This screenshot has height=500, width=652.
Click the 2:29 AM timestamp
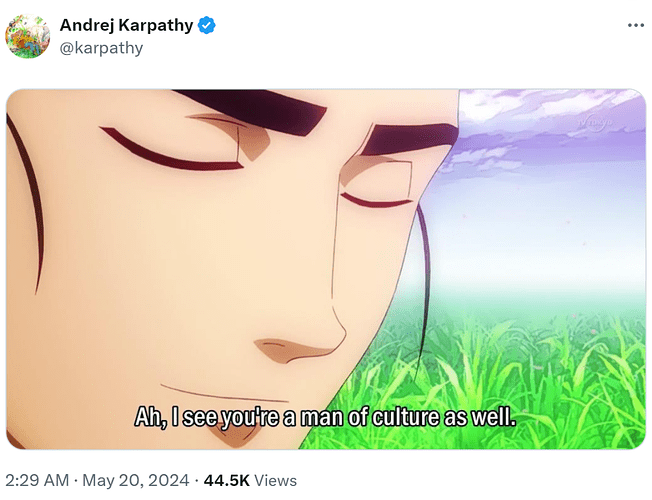tap(37, 480)
